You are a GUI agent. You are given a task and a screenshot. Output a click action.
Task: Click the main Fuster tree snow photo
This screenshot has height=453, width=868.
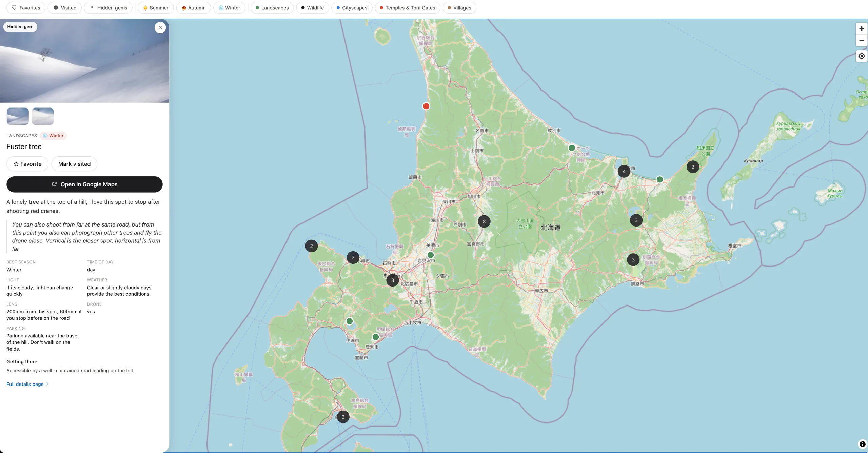[x=84, y=61]
